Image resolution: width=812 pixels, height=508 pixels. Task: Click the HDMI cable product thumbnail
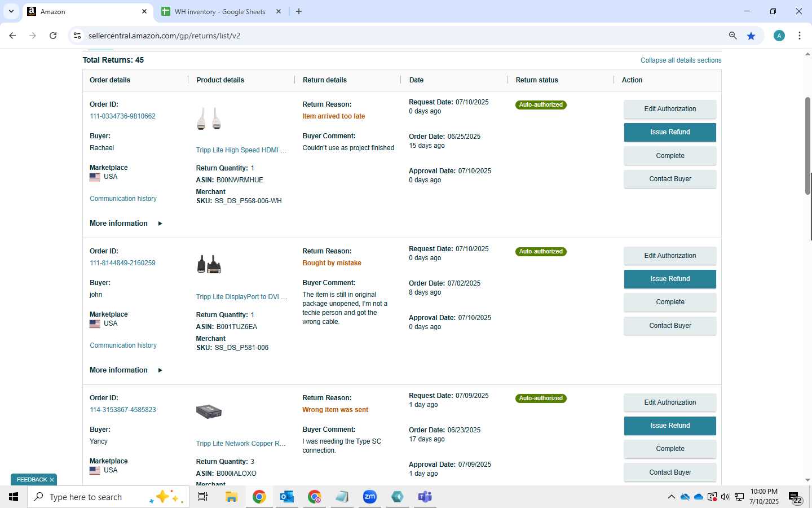[x=209, y=119]
